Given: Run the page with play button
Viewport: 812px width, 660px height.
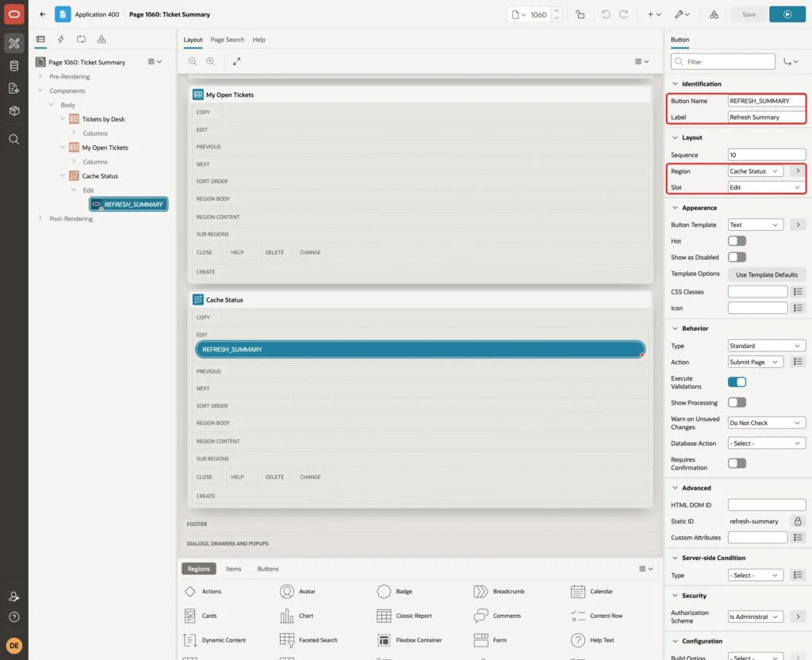Looking at the screenshot, I should point(787,14).
